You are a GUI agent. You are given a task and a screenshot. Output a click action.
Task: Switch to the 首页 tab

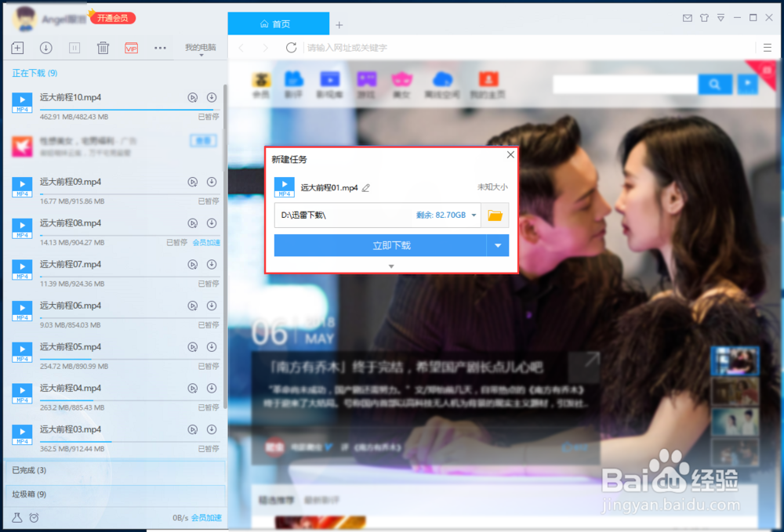tap(278, 24)
